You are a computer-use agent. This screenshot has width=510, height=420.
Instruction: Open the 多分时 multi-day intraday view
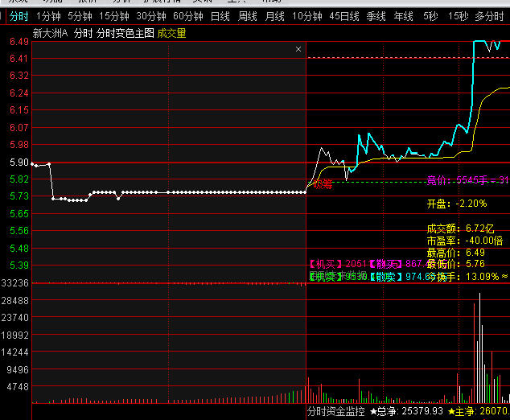click(490, 16)
